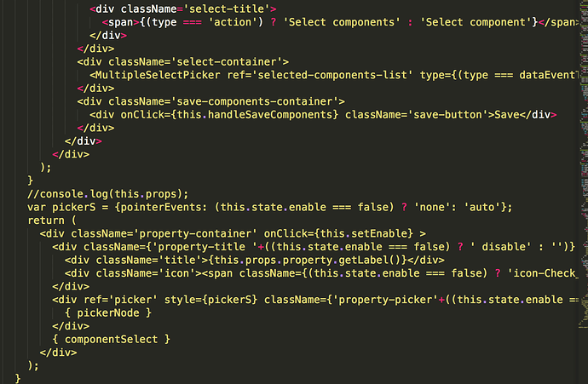The height and width of the screenshot is (384, 588).
Task: Place cursor on the 'auto' string literal
Action: tap(481, 207)
